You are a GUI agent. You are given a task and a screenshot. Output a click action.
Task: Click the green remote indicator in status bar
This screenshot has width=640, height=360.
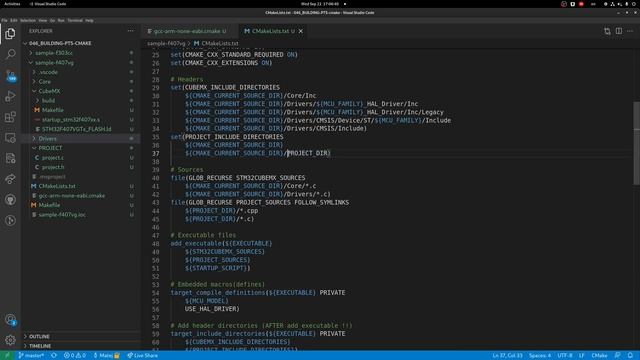pos(7,356)
